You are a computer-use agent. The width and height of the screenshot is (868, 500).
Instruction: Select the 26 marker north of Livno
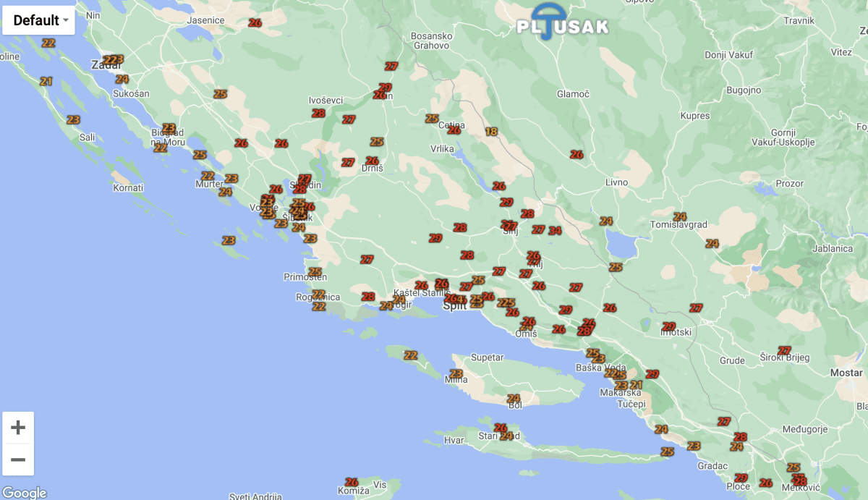[576, 154]
